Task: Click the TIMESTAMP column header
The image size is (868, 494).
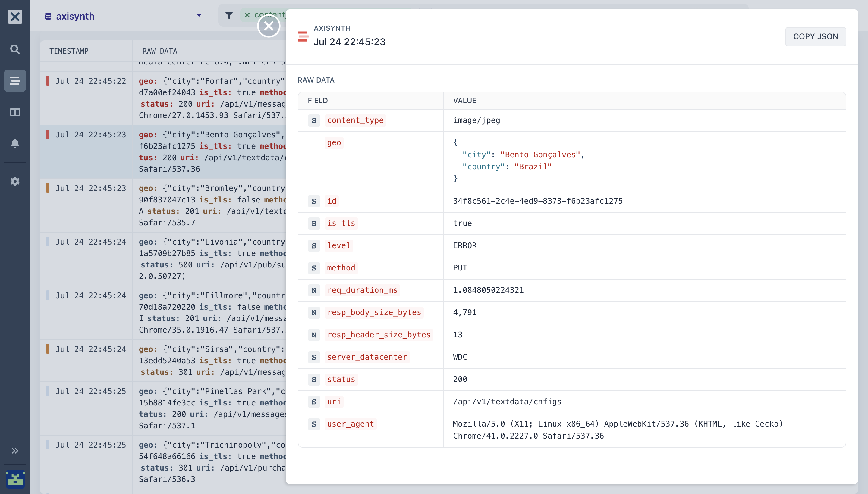Action: tap(69, 51)
